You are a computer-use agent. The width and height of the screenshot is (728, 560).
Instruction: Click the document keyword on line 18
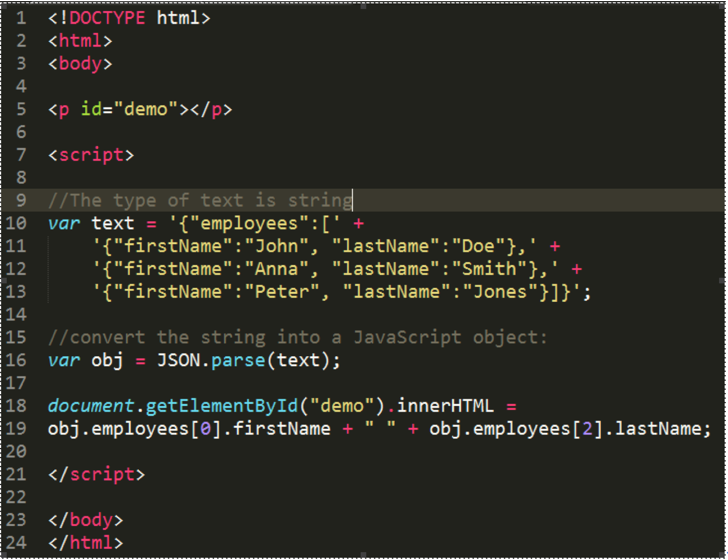tap(91, 406)
